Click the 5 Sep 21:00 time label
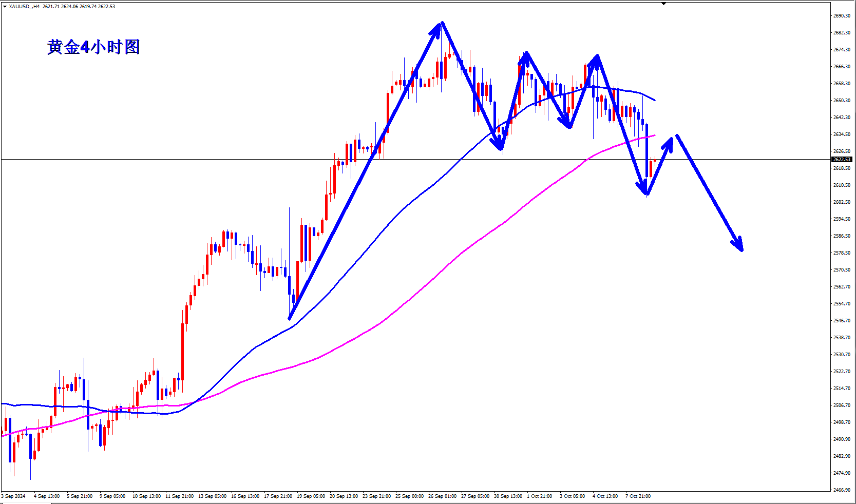Screen dimensions: 856x504 80,496
